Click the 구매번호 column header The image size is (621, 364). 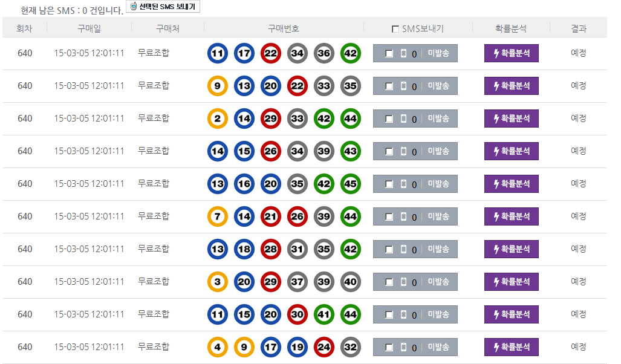[284, 28]
